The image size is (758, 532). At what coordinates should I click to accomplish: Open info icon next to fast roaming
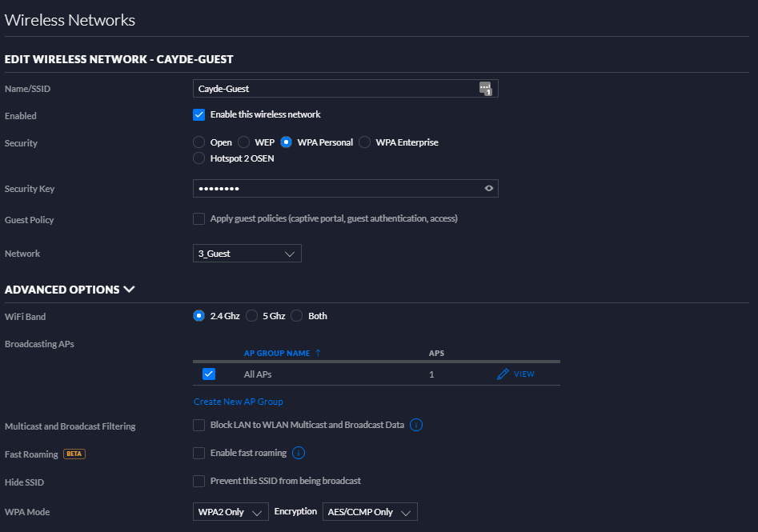pyautogui.click(x=299, y=453)
